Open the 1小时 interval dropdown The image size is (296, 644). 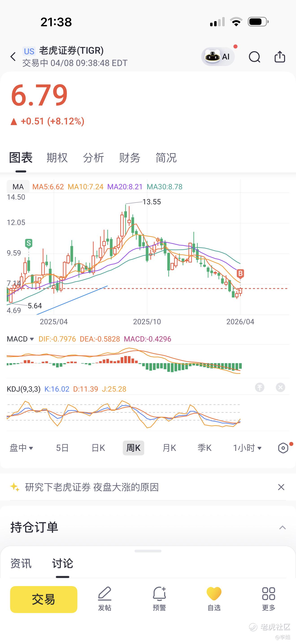(x=247, y=448)
